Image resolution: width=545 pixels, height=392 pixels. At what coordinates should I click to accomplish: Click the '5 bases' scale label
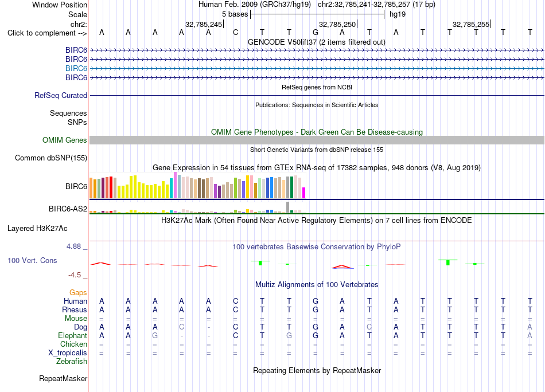point(235,14)
